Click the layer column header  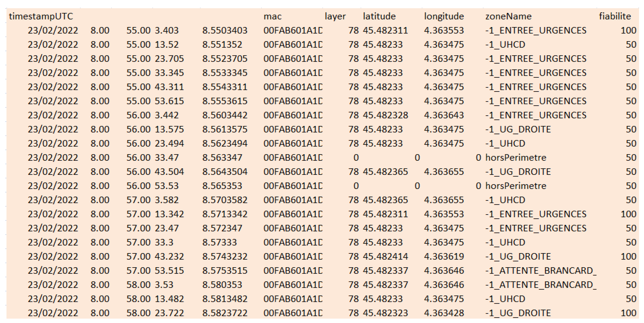click(x=335, y=16)
